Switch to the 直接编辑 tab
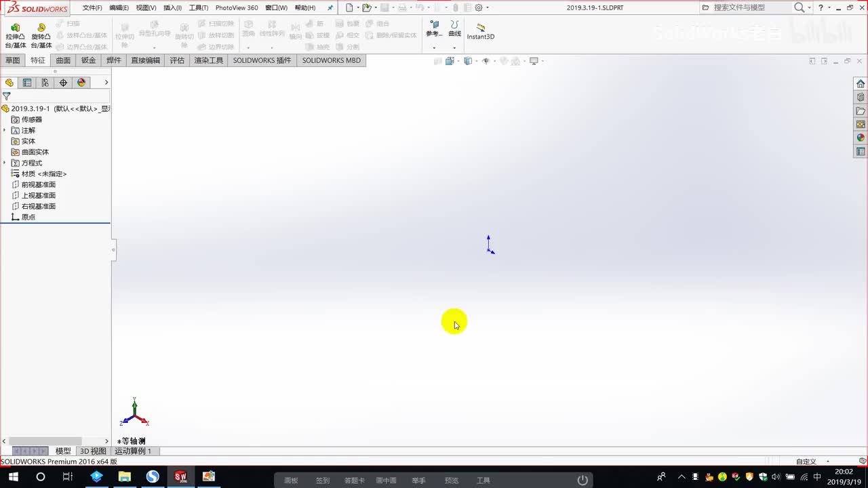The height and width of the screenshot is (488, 868). pyautogui.click(x=146, y=60)
